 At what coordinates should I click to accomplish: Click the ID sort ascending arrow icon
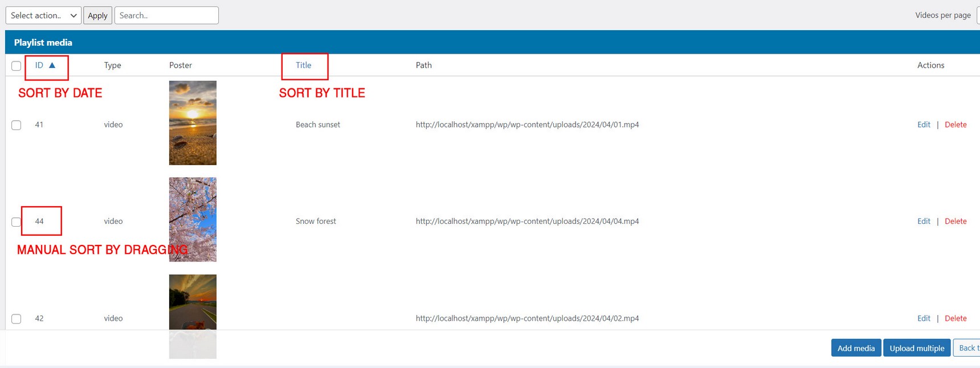tap(52, 66)
